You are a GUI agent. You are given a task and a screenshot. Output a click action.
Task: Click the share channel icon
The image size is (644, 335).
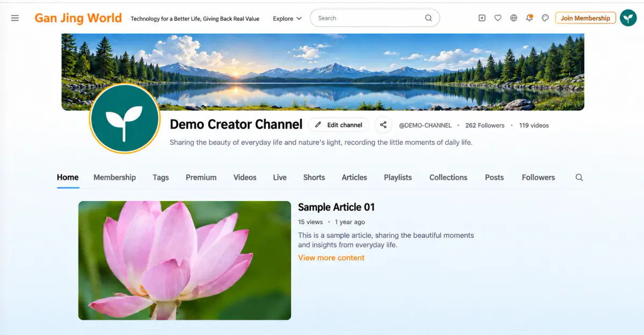pos(383,125)
